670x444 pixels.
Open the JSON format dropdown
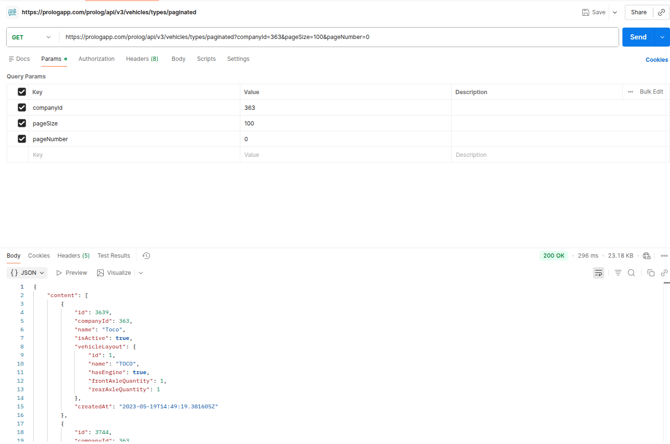[x=27, y=273]
